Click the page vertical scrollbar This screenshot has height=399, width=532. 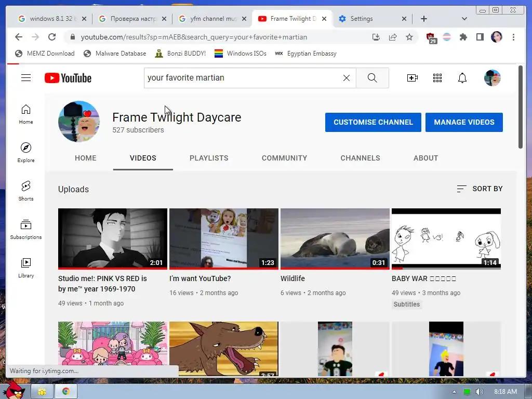tap(521, 107)
